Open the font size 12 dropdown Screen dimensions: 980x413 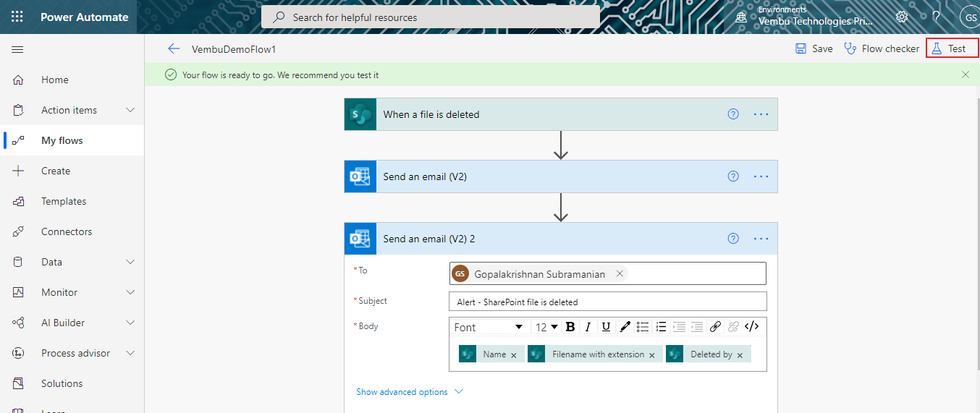(546, 327)
